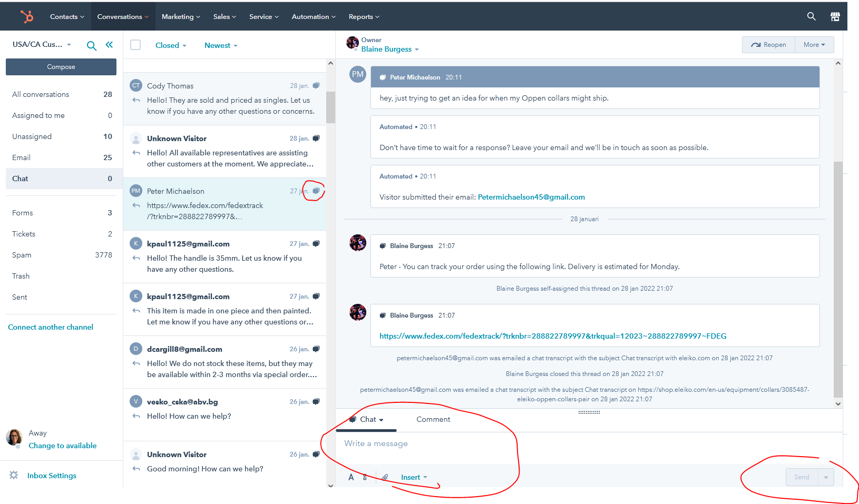Click the conversation thread vertical scrollbar
This screenshot has width=859, height=504.
838,279
